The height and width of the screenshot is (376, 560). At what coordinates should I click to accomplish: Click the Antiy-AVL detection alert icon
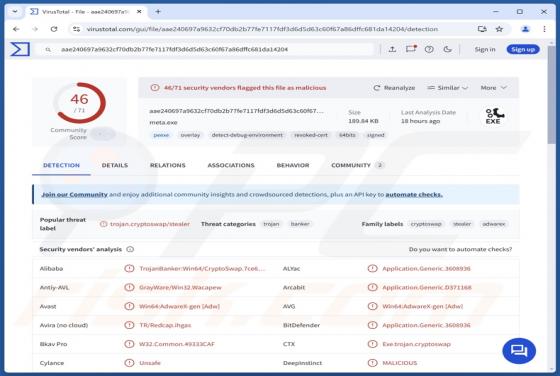tap(129, 287)
